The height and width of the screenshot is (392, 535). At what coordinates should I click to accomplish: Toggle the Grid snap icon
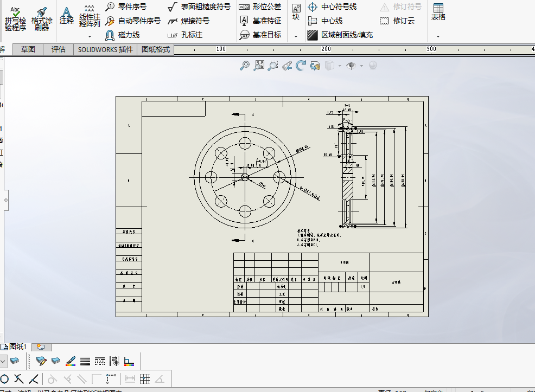145,378
